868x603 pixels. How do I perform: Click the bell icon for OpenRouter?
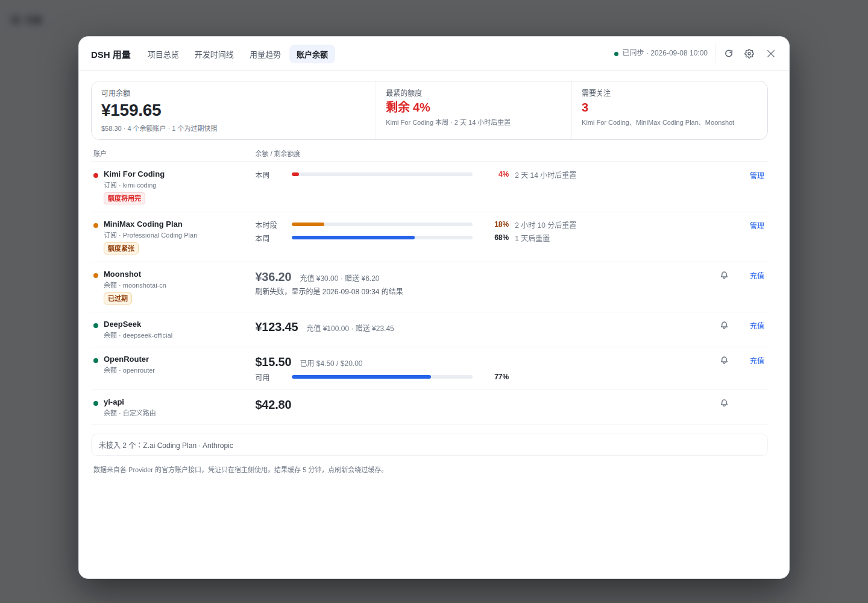click(724, 361)
